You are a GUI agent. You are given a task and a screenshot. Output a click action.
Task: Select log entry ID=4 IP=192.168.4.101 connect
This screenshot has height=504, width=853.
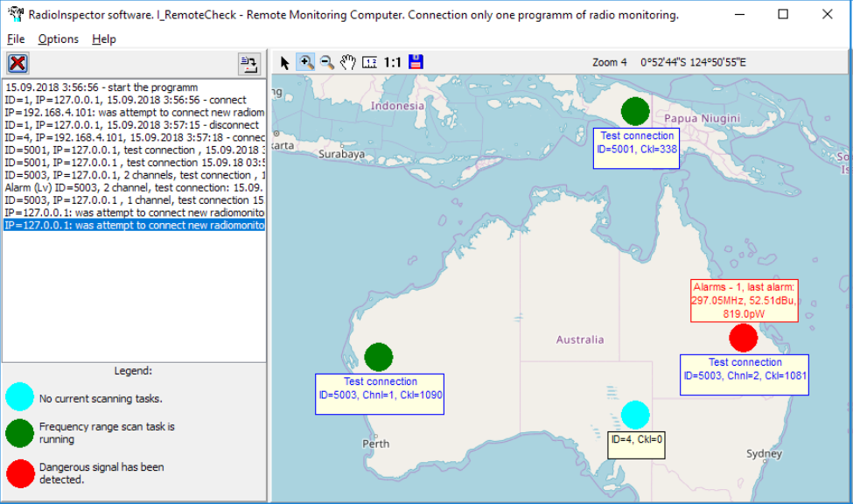coord(135,137)
